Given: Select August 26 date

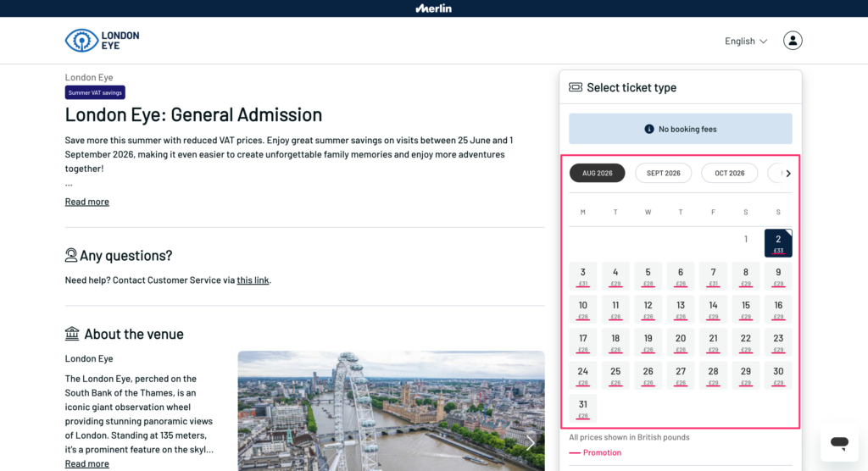Looking at the screenshot, I should pos(648,376).
